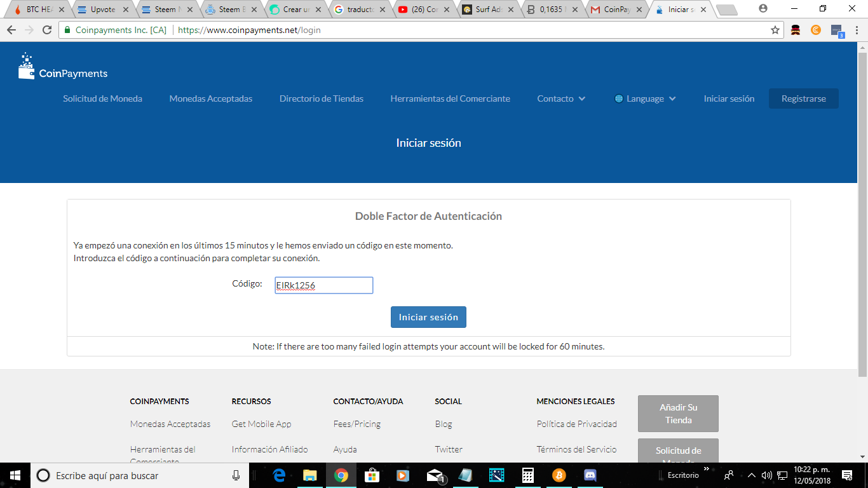Image resolution: width=868 pixels, height=488 pixels.
Task: Open Microsoft Edge from the taskbar
Action: [x=279, y=475]
